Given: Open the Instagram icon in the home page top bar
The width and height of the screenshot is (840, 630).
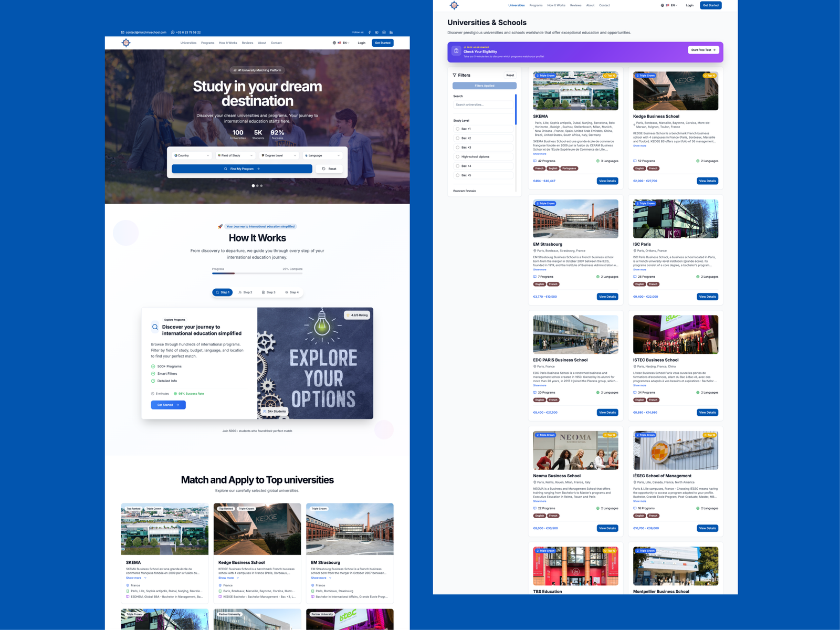Looking at the screenshot, I should (384, 32).
